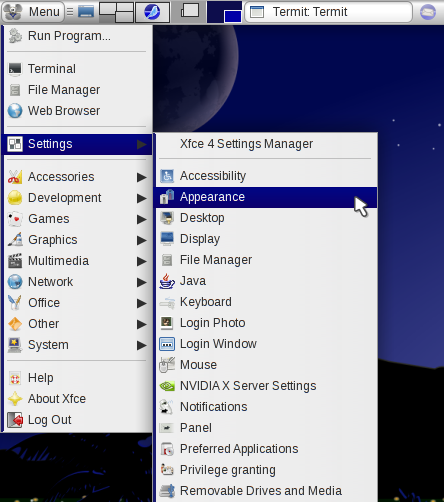This screenshot has width=444, height=502.
Task: Open NVIDIA X Server Settings icon
Action: pyautogui.click(x=167, y=386)
